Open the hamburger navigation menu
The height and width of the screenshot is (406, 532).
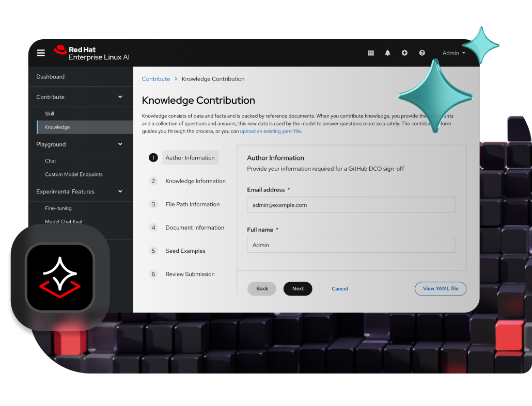41,53
